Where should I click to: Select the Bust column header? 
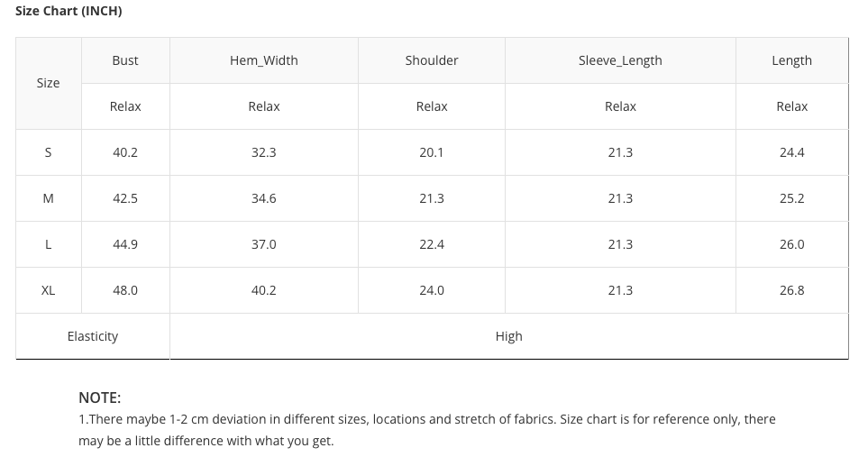[125, 60]
